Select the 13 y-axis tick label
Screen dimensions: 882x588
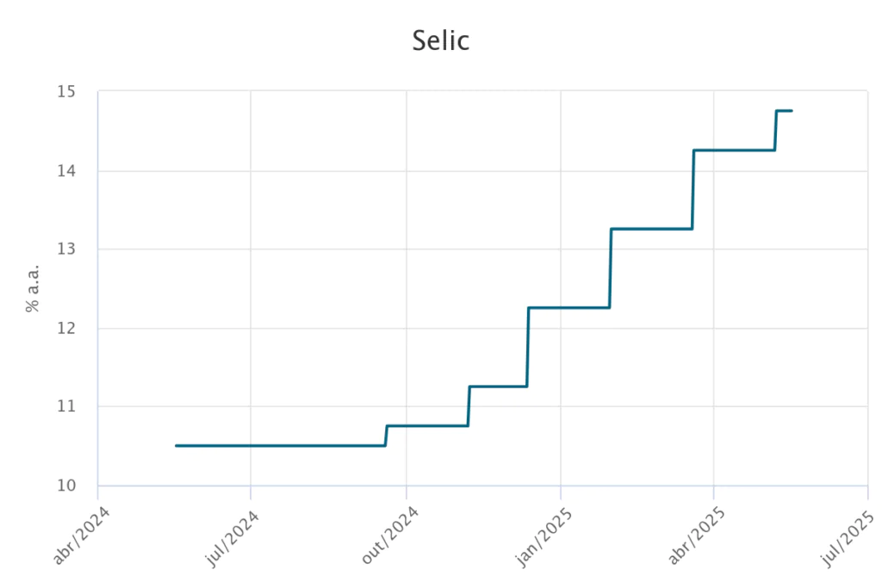(x=67, y=250)
